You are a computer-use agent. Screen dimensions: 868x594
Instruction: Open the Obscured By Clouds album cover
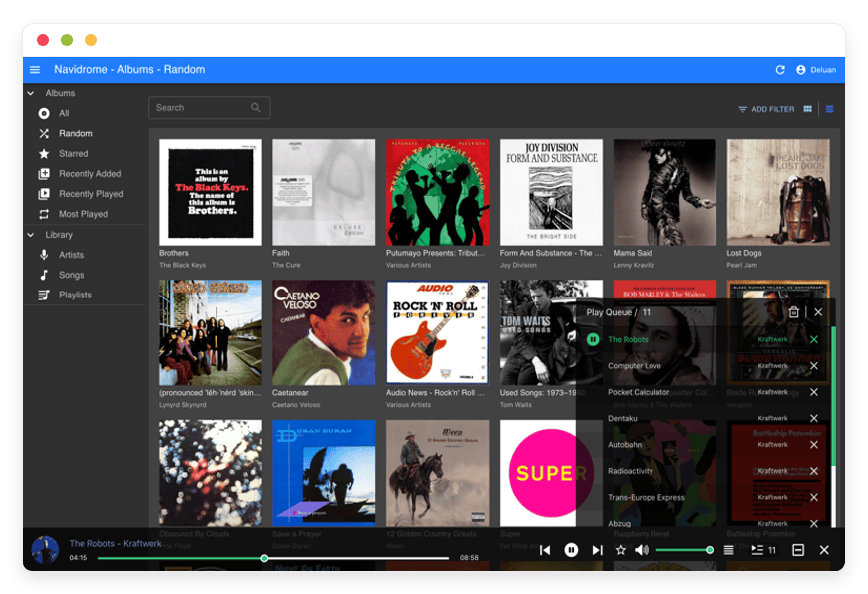pyautogui.click(x=210, y=472)
